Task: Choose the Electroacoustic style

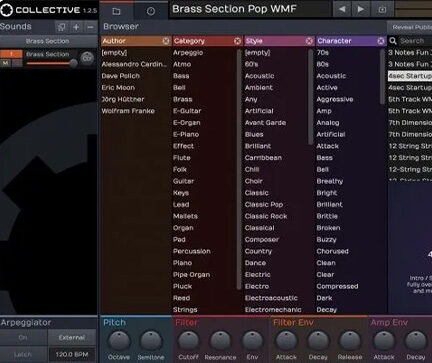Action: pyautogui.click(x=271, y=298)
